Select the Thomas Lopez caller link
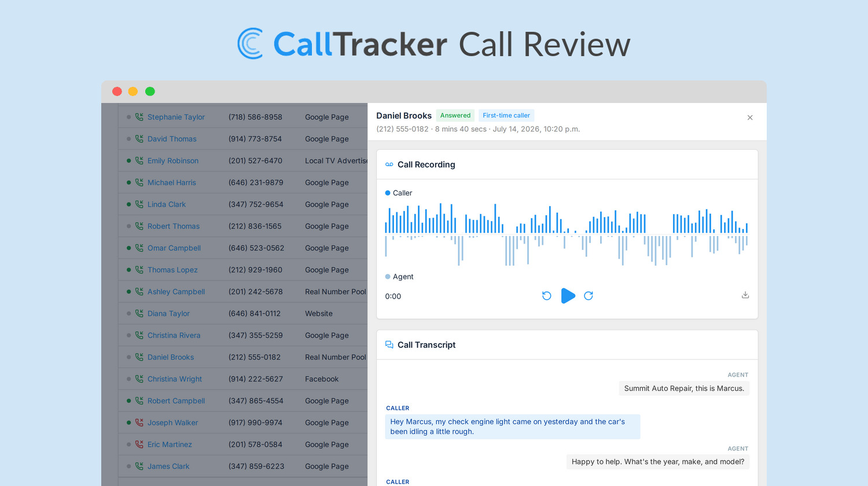Image resolution: width=868 pixels, height=486 pixels. coord(172,270)
